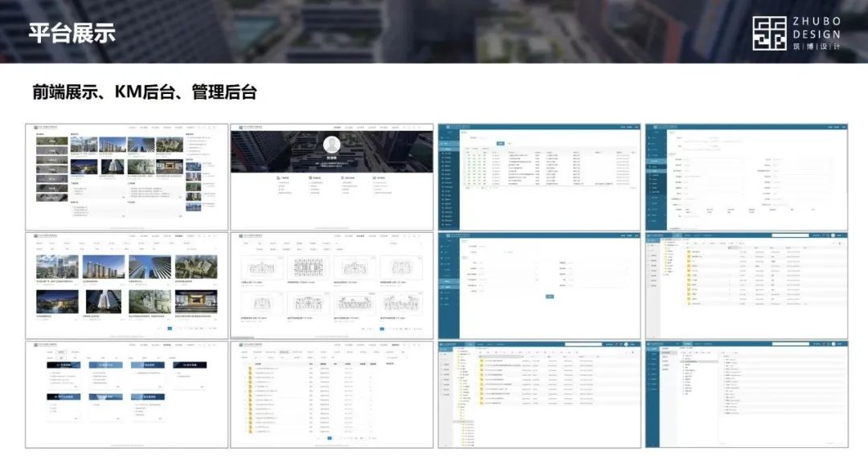Open the glass twin-skyscraper photo in project gallery
868x461 pixels.
pos(150,267)
